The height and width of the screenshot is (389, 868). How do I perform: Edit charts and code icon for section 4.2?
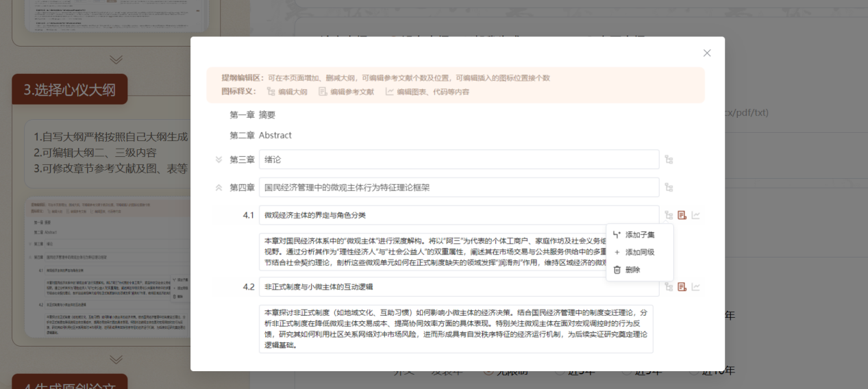point(696,287)
